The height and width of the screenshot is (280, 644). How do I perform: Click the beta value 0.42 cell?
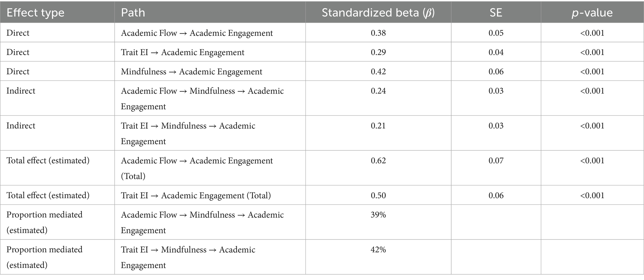(378, 72)
